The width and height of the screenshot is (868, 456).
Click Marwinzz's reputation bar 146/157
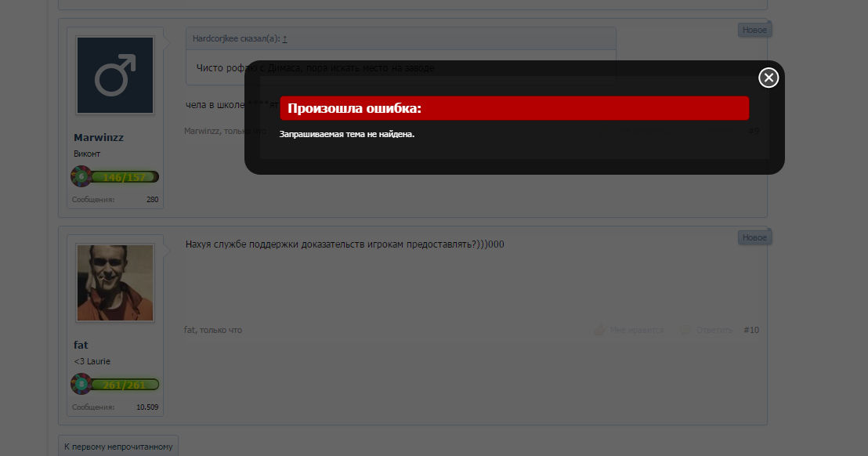[125, 177]
